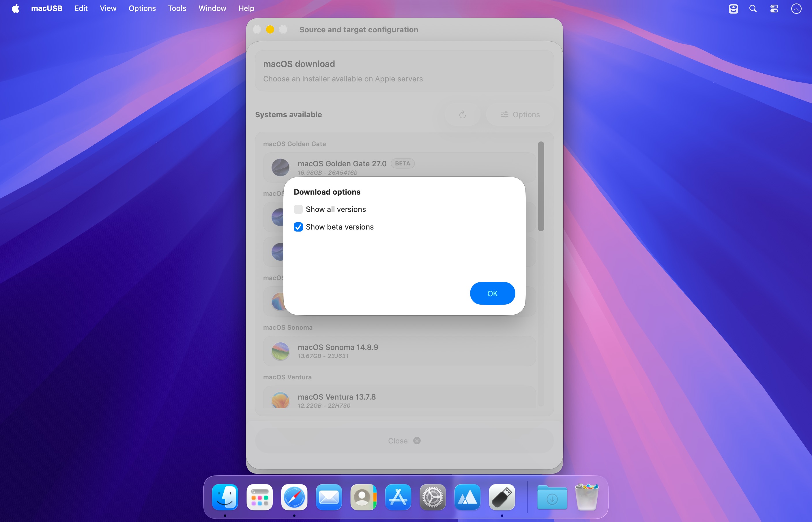Click the "macOS Golden Gate" section header

(x=294, y=144)
